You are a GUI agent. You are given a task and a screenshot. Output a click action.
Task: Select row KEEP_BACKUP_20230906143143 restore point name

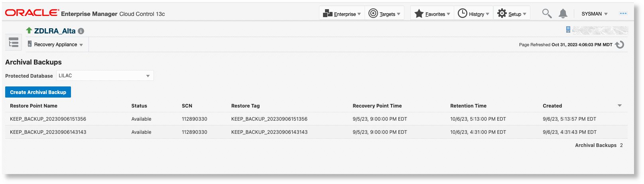click(48, 132)
